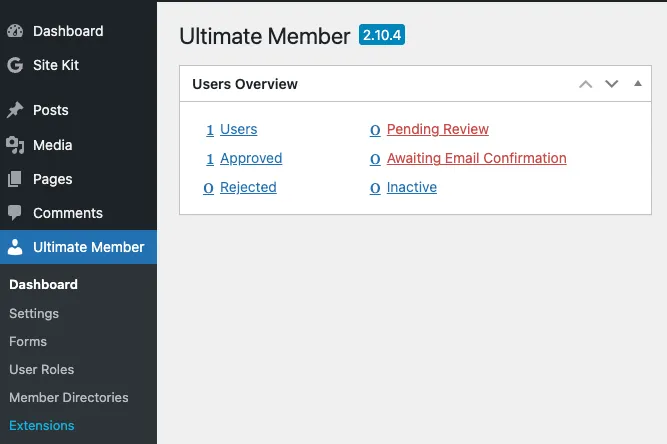Collapse the Users Overview panel triangle
The width and height of the screenshot is (667, 444).
point(638,83)
